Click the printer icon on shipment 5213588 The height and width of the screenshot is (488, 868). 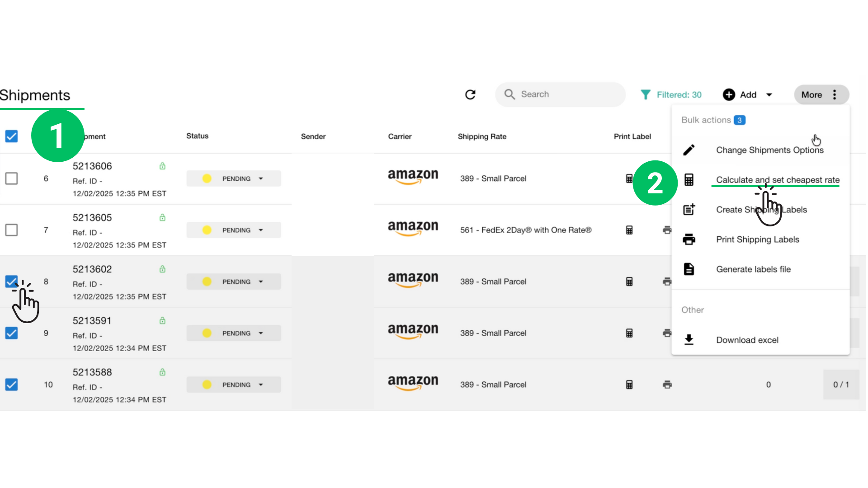(668, 385)
